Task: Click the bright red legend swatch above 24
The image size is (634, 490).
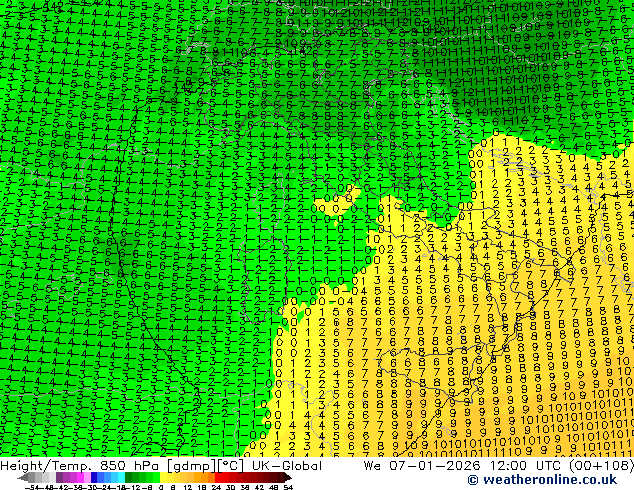Action: click(x=218, y=477)
